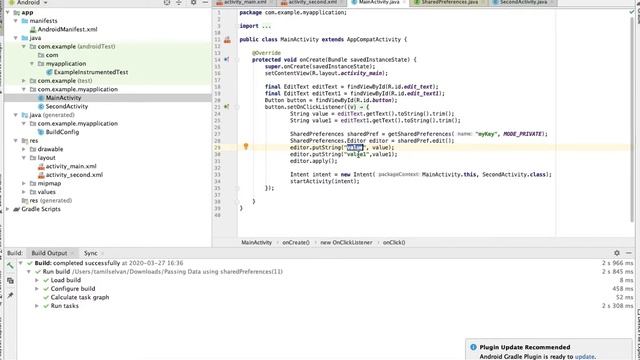Click new OnClickListener breadcrumb item
Screen dimensions: 640x360
(x=346, y=243)
